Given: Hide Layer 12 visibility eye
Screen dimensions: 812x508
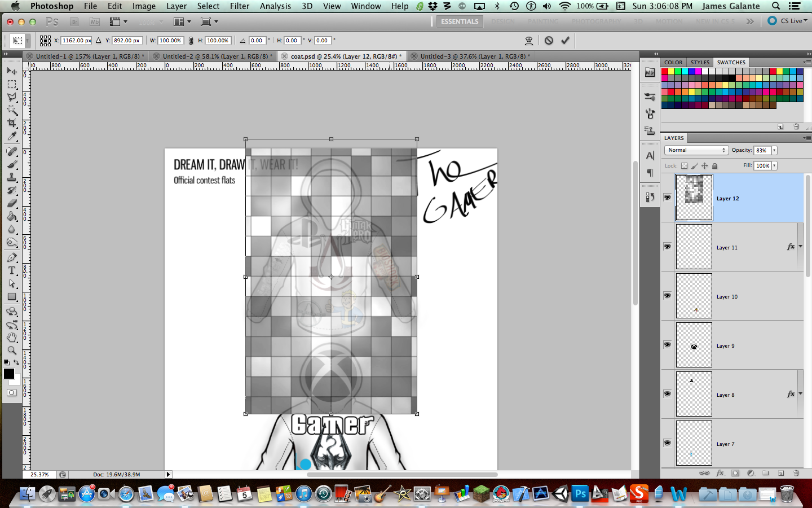Looking at the screenshot, I should point(668,198).
